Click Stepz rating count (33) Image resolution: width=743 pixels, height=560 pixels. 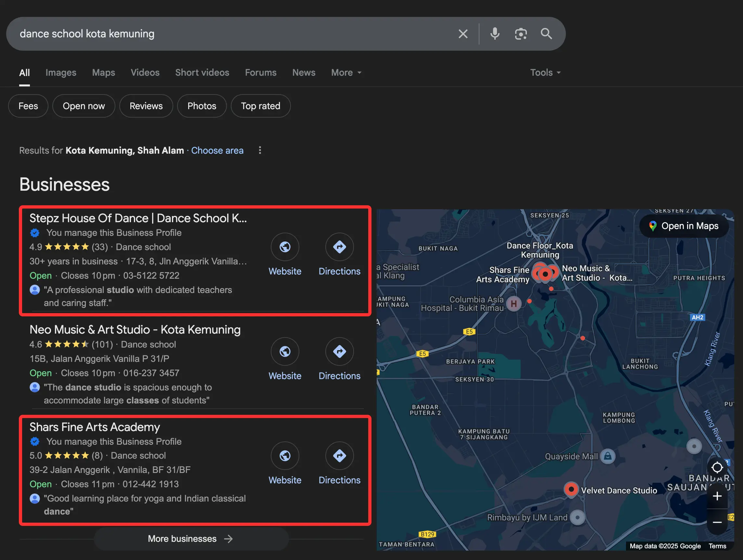100,247
